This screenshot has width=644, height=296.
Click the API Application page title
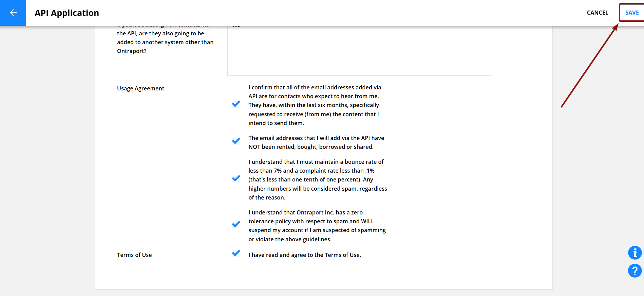pos(67,13)
